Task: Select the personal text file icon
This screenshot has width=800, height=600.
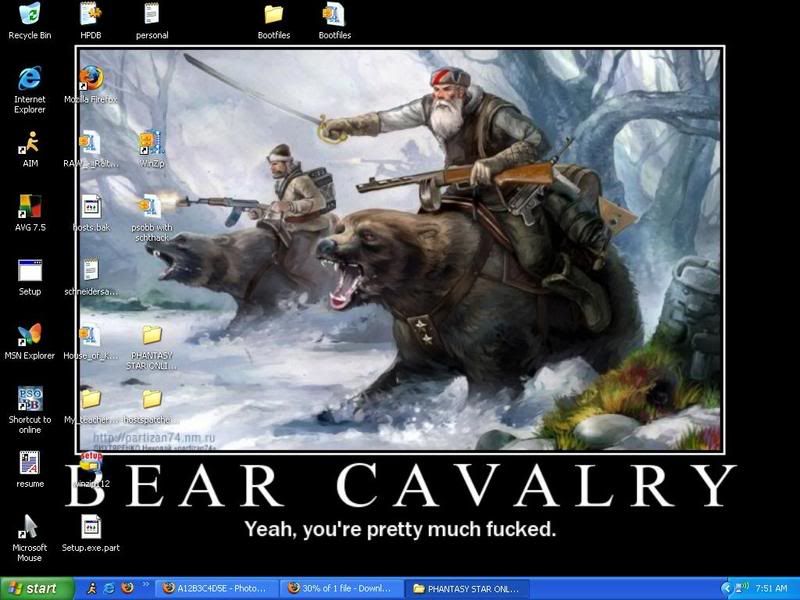Action: coord(152,14)
